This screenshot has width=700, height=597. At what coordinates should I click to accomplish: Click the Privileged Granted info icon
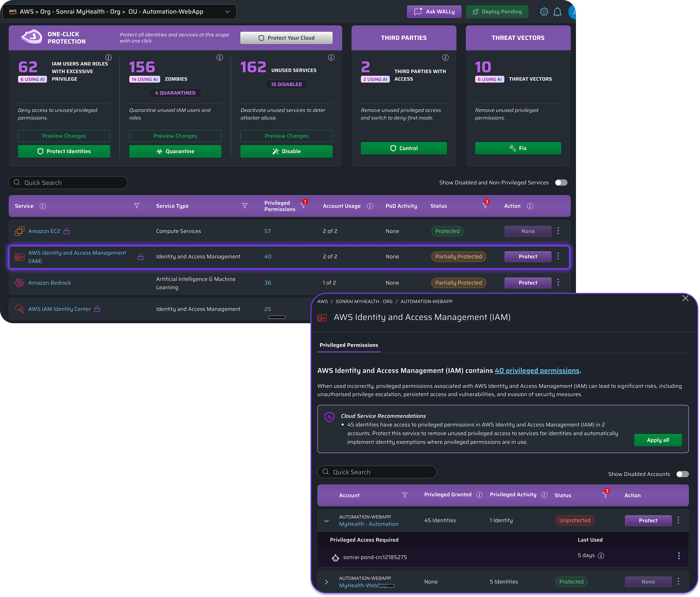[x=479, y=495]
